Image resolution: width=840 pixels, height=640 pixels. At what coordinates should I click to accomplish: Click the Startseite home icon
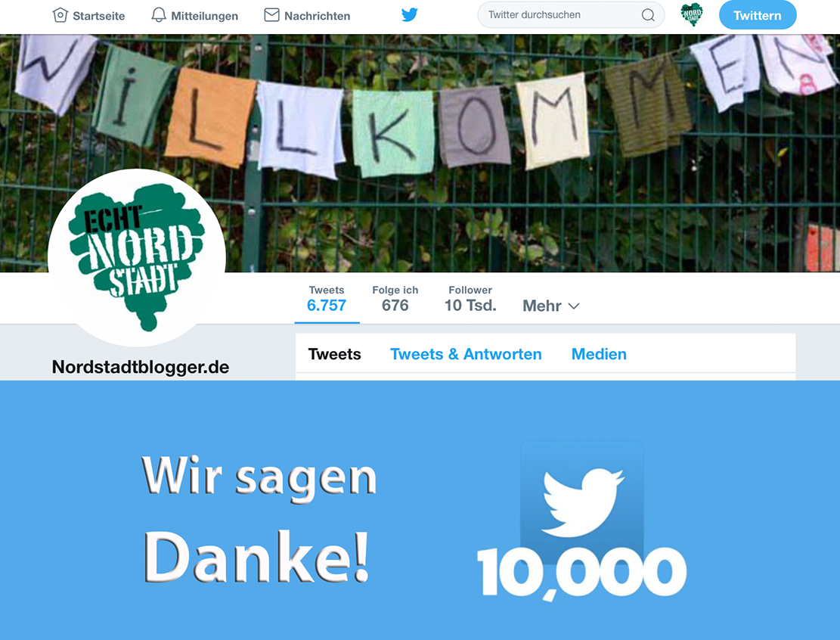click(x=60, y=15)
